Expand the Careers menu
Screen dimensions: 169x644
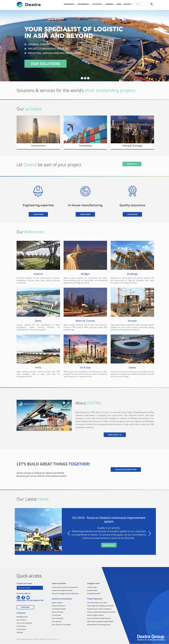110,4
